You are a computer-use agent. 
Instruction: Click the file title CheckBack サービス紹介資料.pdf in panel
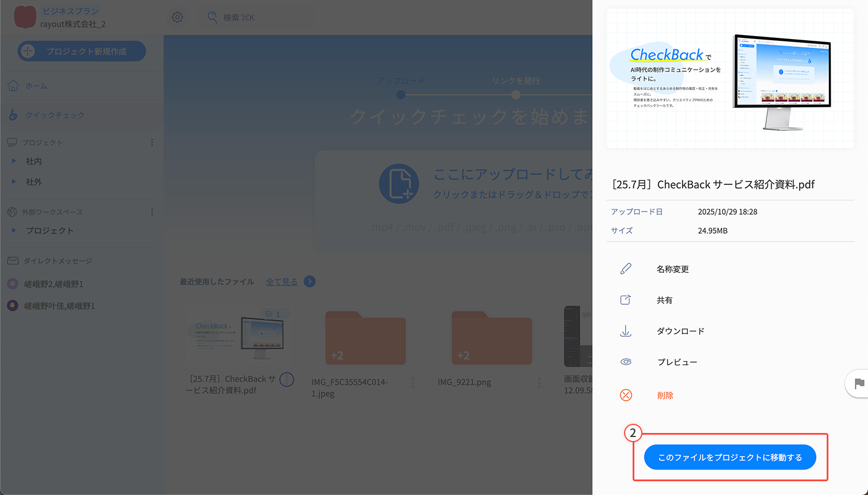point(713,184)
